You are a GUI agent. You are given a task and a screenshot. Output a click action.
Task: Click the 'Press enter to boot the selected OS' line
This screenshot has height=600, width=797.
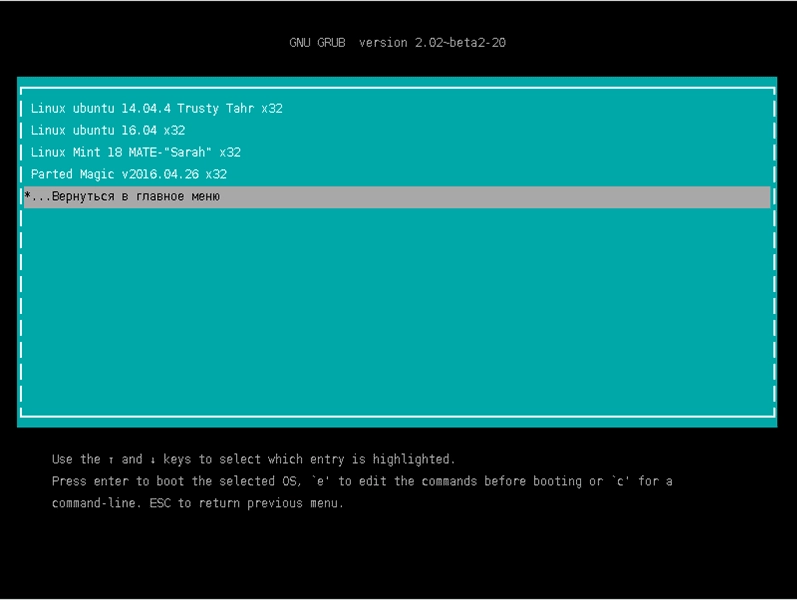tap(362, 481)
